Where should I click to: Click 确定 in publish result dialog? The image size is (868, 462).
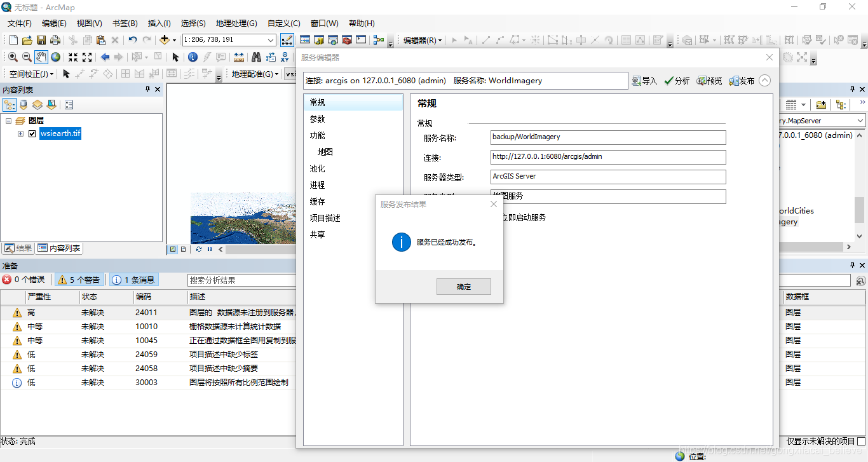(x=464, y=287)
